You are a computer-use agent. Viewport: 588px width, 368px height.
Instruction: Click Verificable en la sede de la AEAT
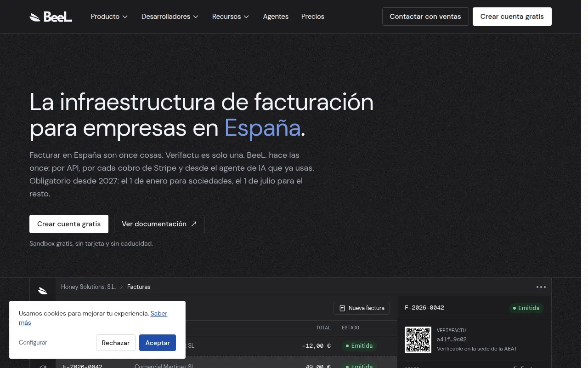click(477, 349)
